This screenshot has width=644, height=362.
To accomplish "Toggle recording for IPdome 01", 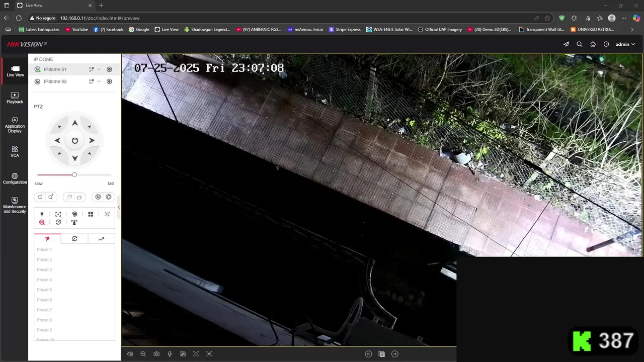I will click(109, 69).
